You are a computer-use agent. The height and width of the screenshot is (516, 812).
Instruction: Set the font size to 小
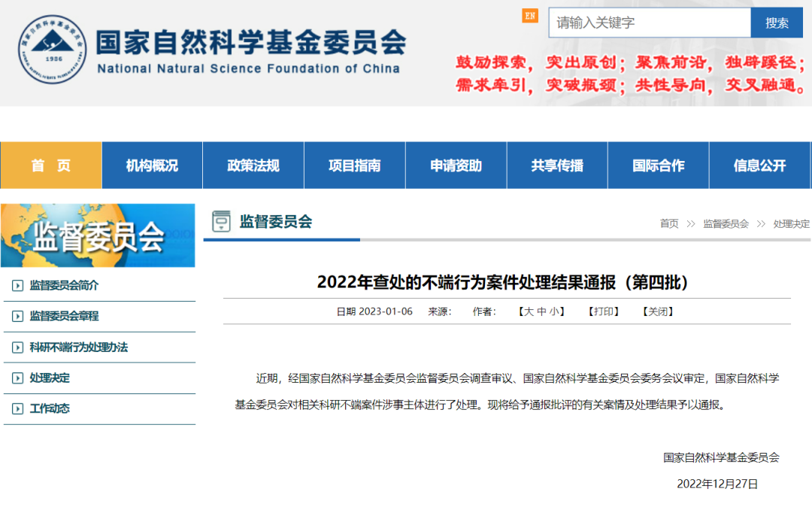[x=554, y=311]
